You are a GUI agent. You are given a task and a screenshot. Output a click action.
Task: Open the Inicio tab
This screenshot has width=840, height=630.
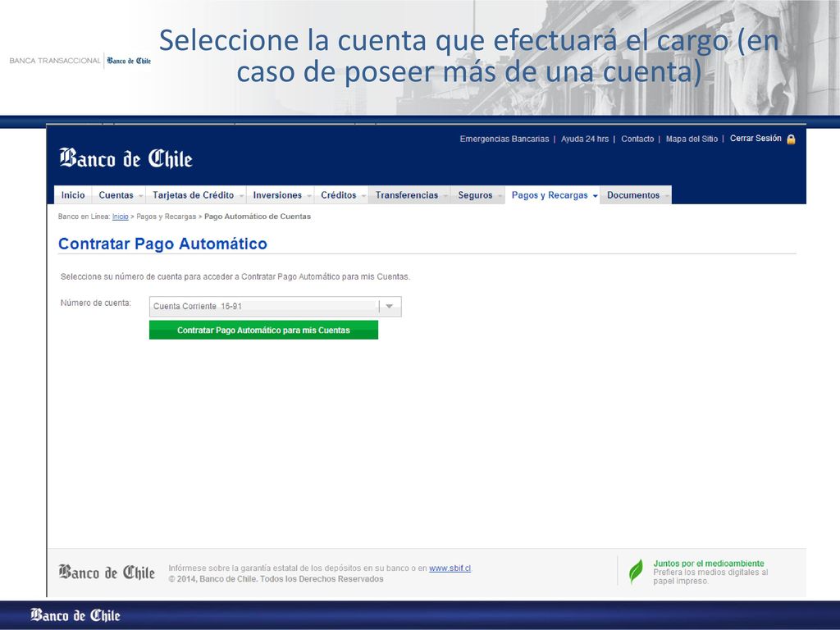pos(73,195)
